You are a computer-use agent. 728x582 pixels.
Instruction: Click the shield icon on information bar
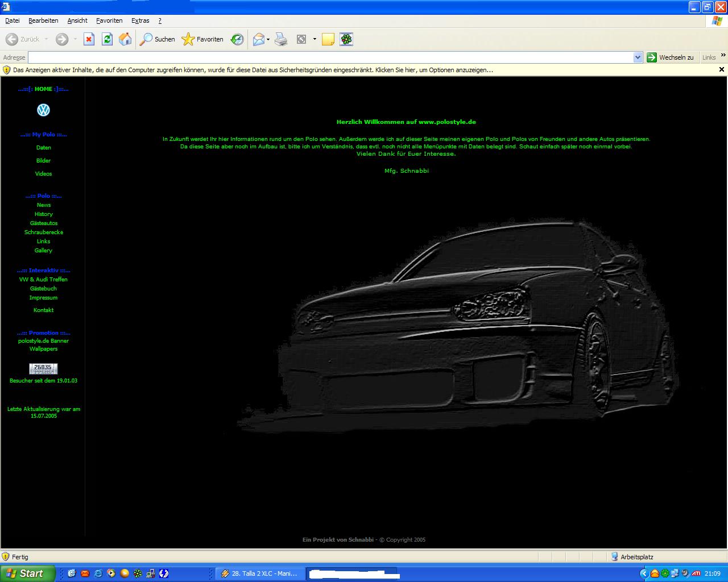7,70
